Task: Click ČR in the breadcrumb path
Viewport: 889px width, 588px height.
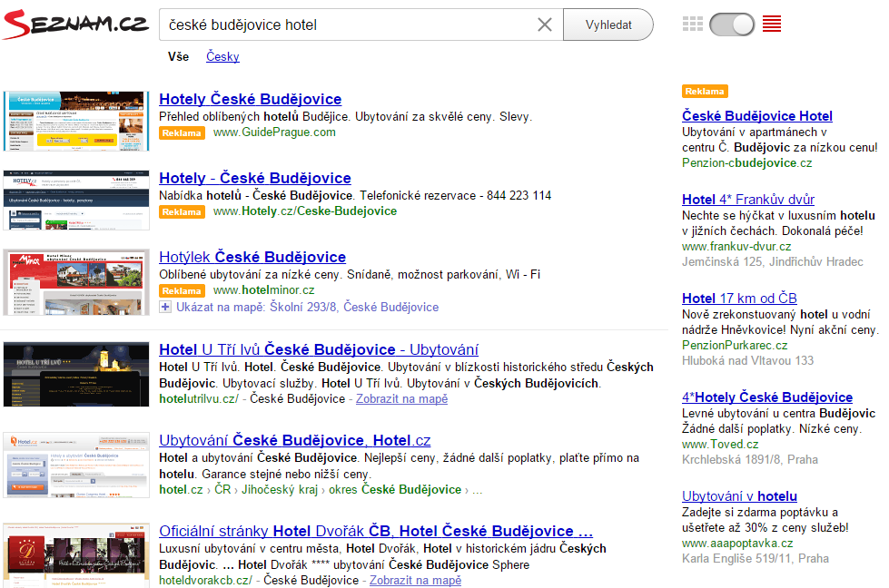Action: click(x=222, y=489)
